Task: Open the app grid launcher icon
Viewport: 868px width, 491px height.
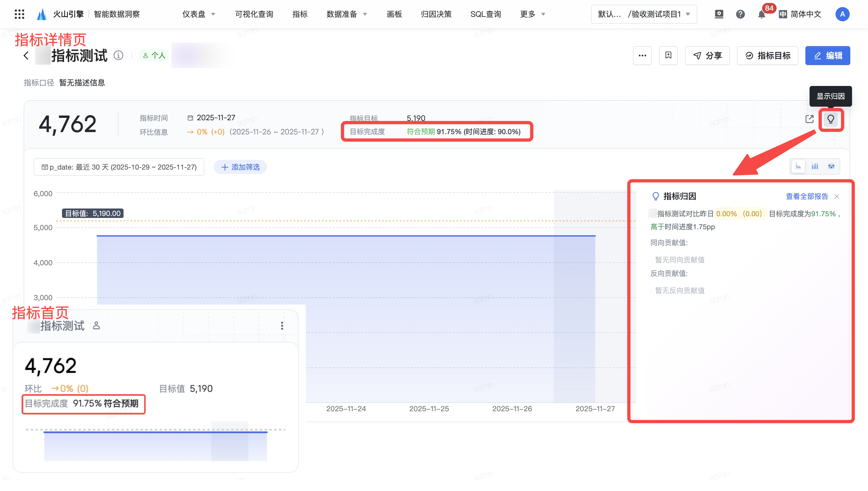Action: (x=19, y=14)
